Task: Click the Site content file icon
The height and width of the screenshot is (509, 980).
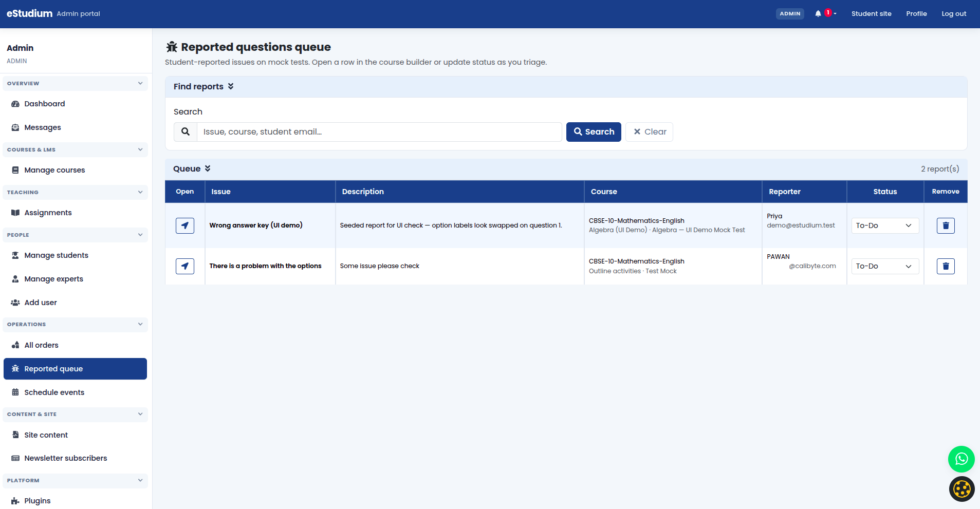Action: [15, 435]
